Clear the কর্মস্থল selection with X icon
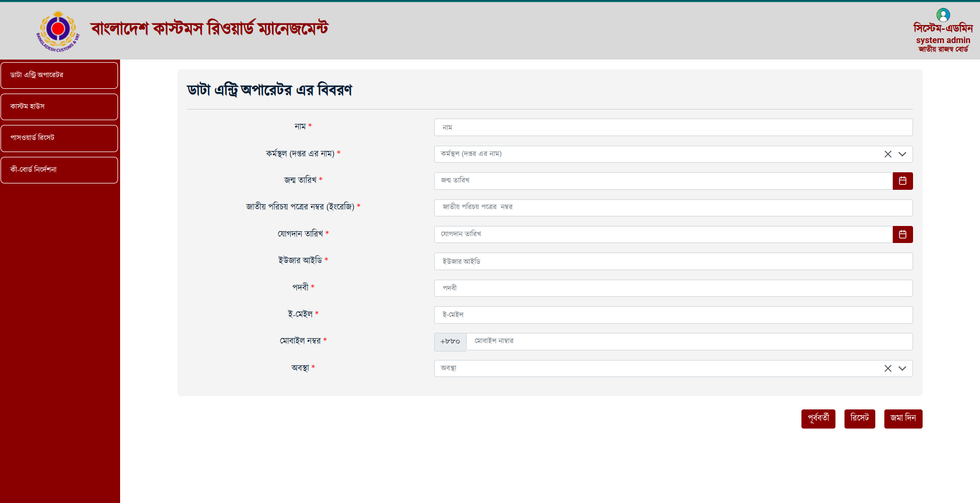This screenshot has height=503, width=980. point(888,154)
